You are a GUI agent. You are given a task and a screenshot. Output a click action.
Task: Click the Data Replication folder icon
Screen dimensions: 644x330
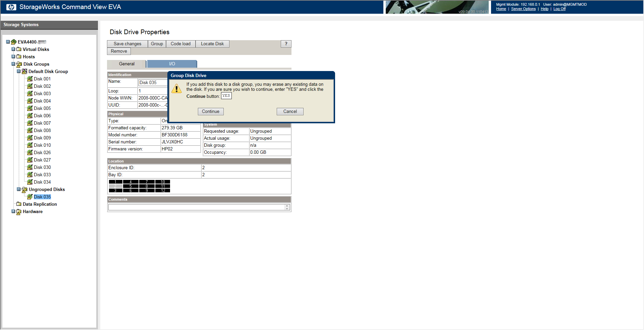coord(19,204)
